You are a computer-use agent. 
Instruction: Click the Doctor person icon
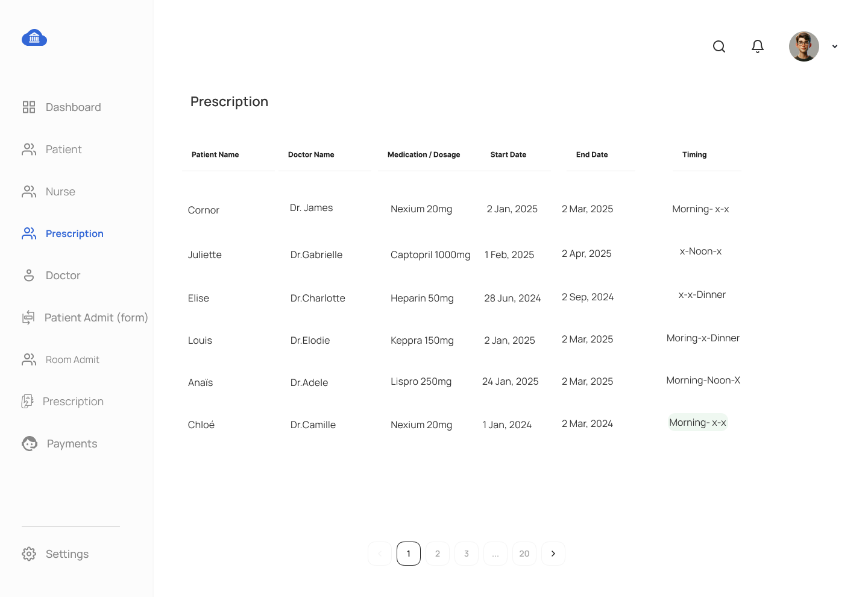point(29,276)
